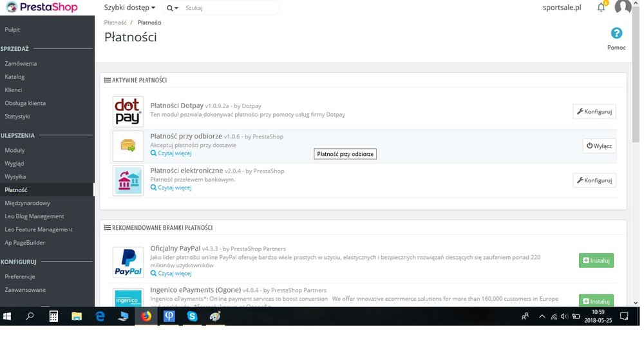Click the Ingenico ePayments (Ogone) title
Viewport: 644px width, 362px height.
click(x=196, y=290)
